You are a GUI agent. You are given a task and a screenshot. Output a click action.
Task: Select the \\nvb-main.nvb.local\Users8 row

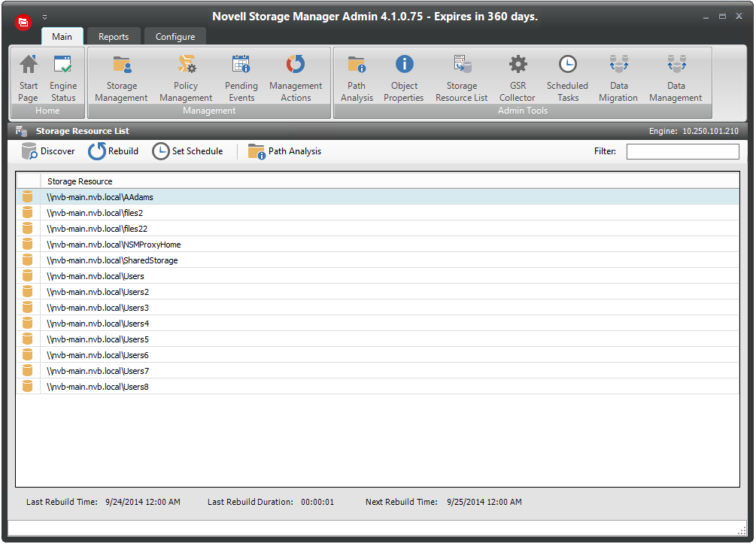pos(378,386)
